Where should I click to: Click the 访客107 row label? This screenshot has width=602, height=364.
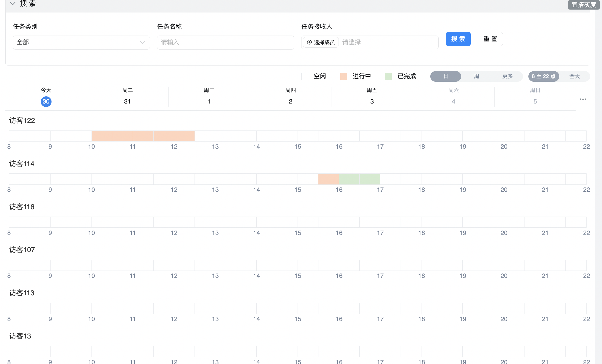click(x=22, y=250)
